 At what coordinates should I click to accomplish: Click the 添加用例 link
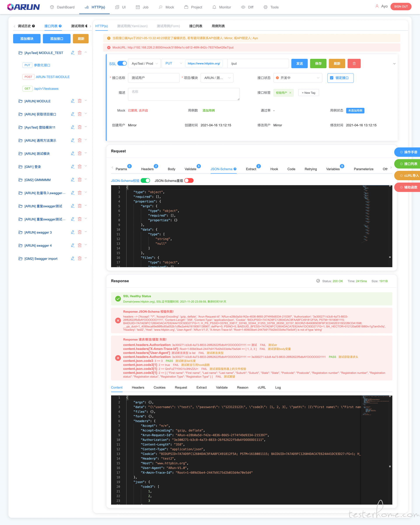pos(209,110)
